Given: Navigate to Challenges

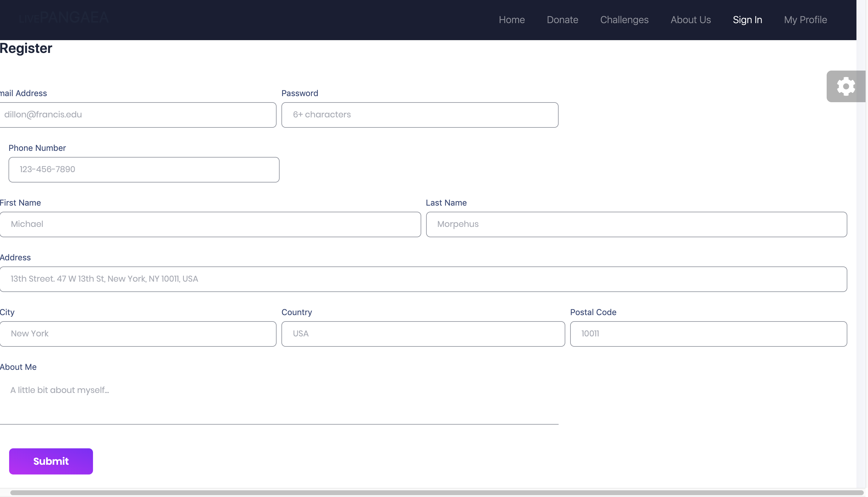Looking at the screenshot, I should coord(624,20).
